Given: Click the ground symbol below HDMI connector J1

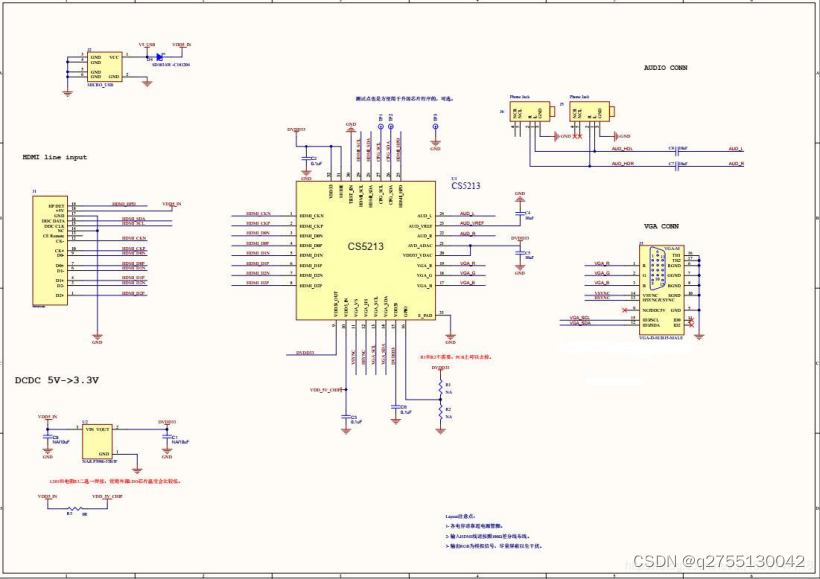Looking at the screenshot, I should pyautogui.click(x=97, y=338).
